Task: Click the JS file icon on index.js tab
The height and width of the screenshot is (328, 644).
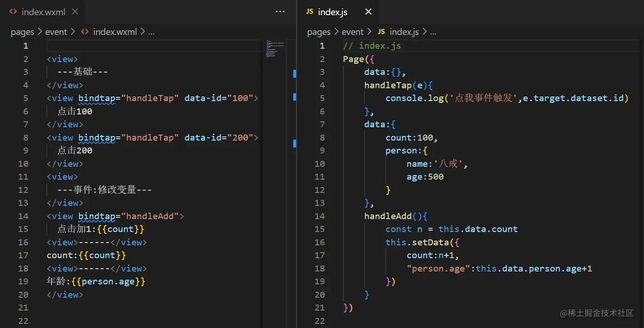Action: (309, 12)
